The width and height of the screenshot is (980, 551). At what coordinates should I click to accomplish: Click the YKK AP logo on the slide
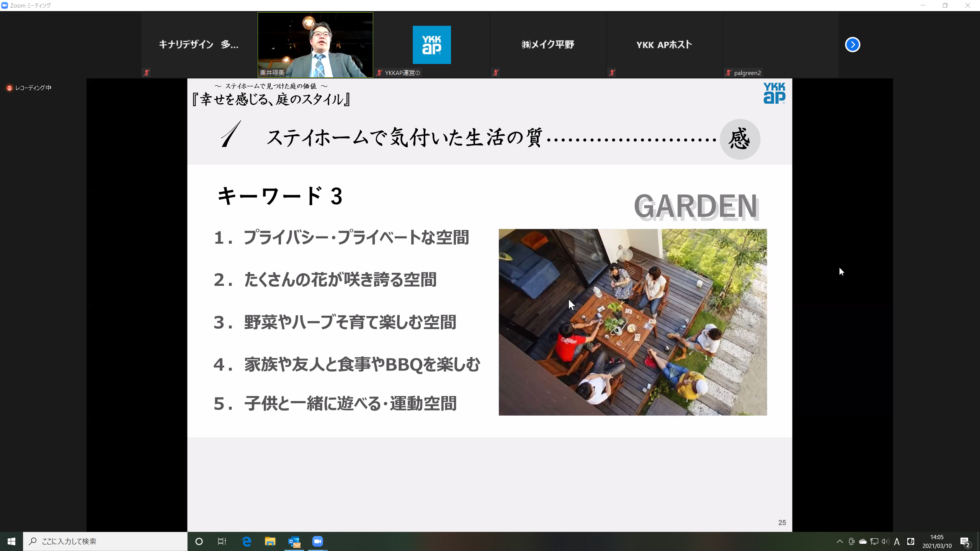click(x=774, y=93)
